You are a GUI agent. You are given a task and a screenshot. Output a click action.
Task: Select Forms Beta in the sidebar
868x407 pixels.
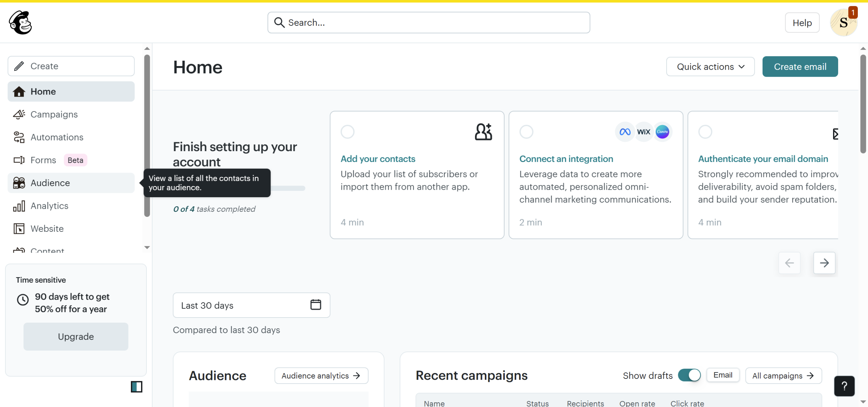tap(43, 160)
